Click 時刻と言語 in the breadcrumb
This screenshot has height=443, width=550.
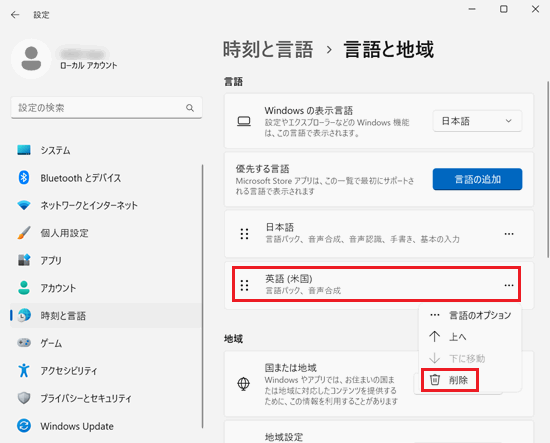tap(268, 49)
